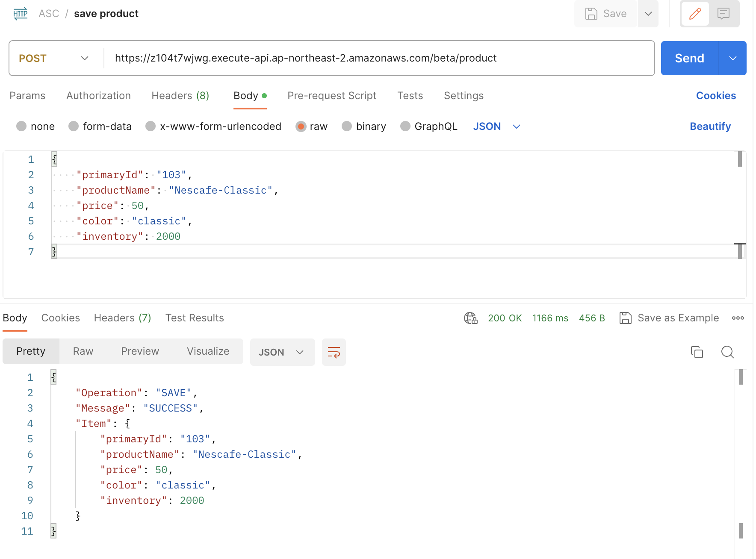Click the "Nescafe-Classic" value in request body
Screen dimensions: 756x559
pos(220,190)
